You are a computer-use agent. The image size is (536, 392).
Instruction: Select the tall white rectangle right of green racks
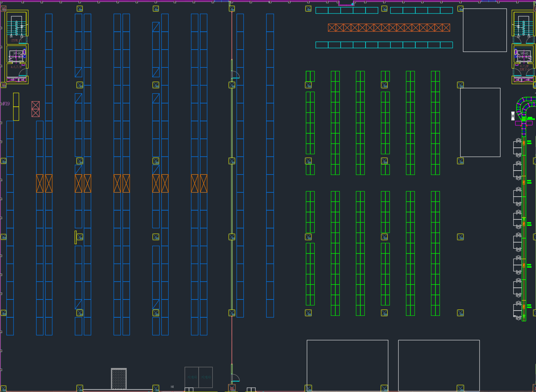pos(480,122)
